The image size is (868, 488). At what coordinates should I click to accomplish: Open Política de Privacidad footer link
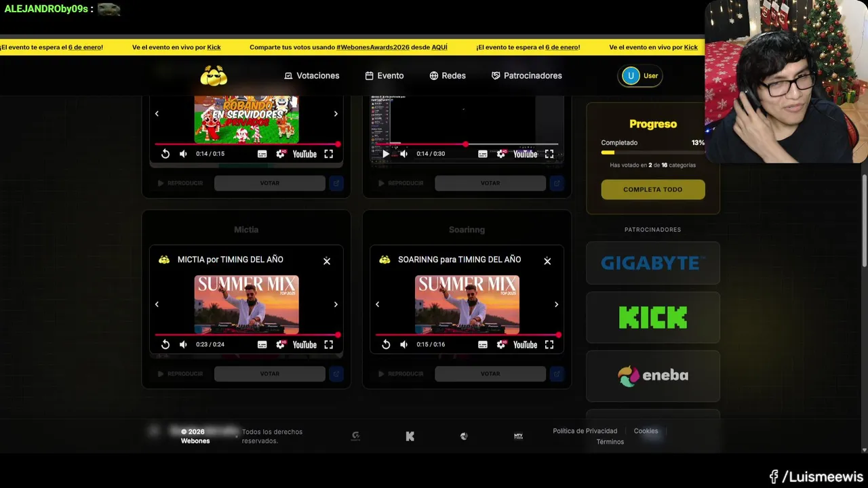click(x=585, y=431)
